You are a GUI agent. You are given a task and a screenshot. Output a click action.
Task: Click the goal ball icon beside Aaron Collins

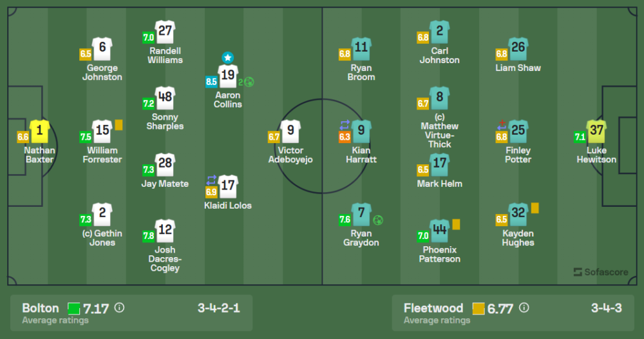coord(249,82)
